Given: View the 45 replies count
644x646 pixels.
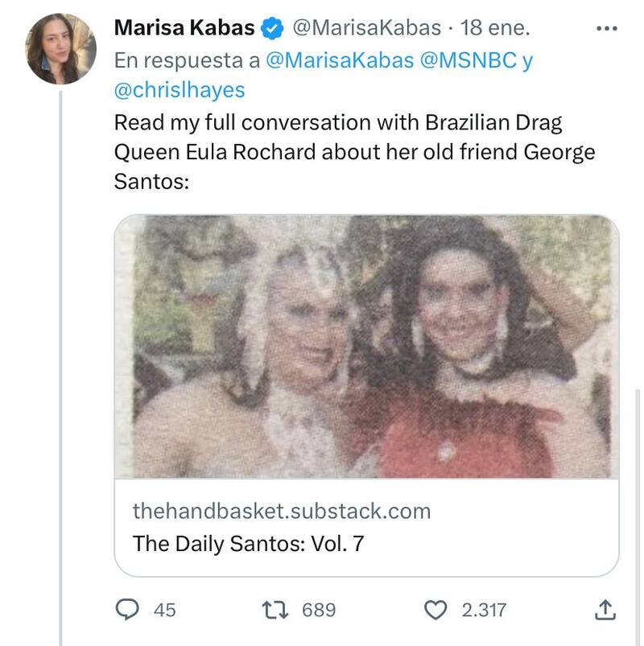Looking at the screenshot, I should 164,610.
